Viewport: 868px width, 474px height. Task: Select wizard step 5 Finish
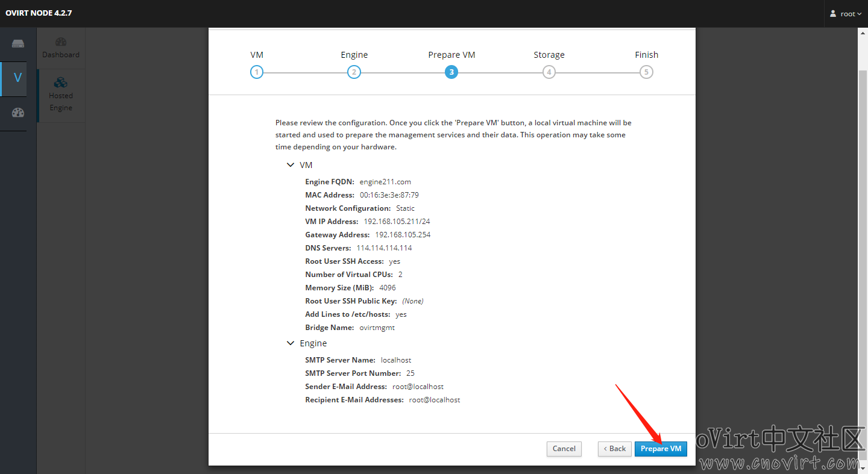click(x=646, y=72)
